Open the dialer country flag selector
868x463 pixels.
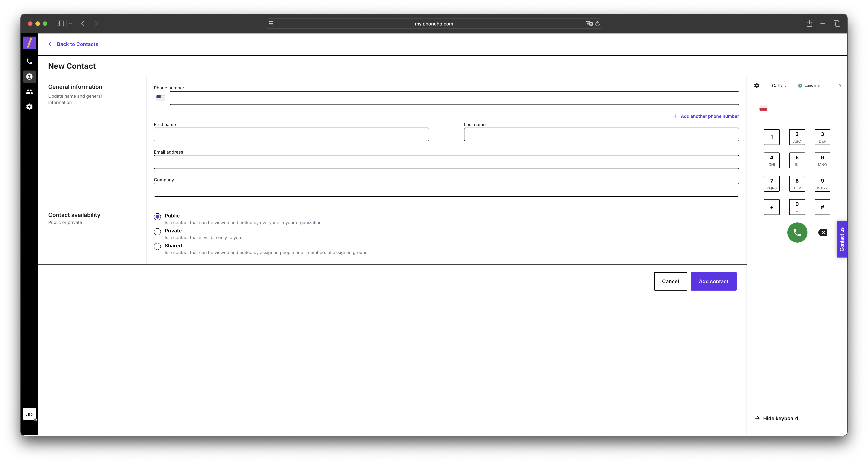pyautogui.click(x=763, y=108)
